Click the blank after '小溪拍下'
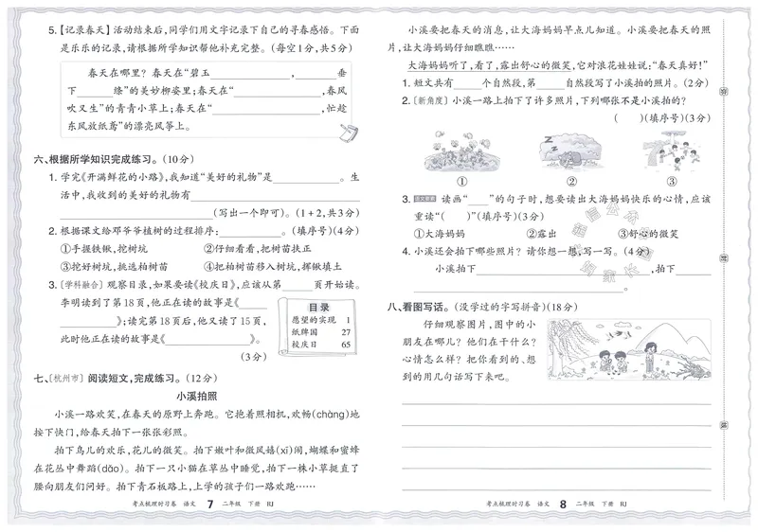The height and width of the screenshot is (532, 758). tap(563, 271)
